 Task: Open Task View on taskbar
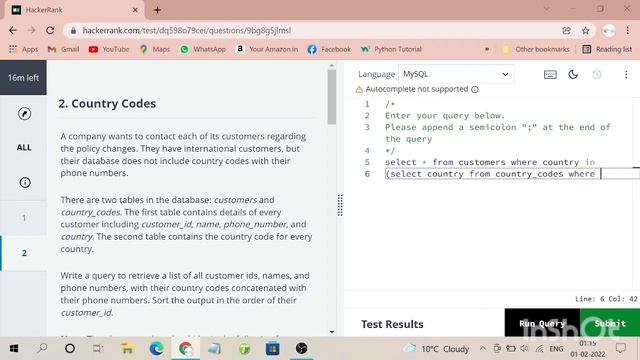click(x=98, y=349)
